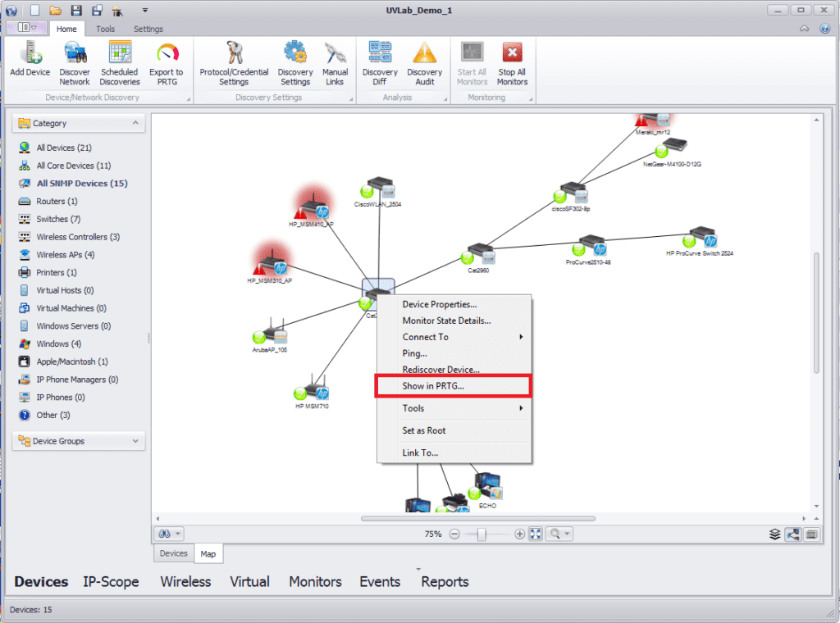Click the new document icon in quick access toolbar

pos(34,10)
